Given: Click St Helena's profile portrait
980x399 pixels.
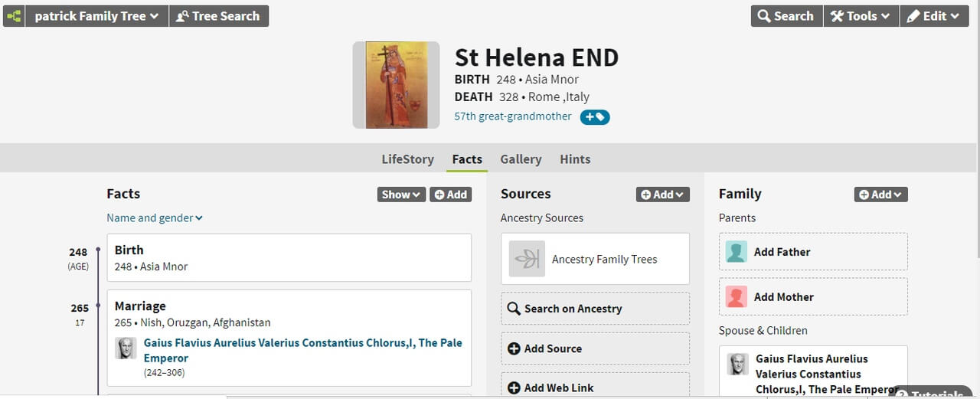Looking at the screenshot, I should 396,85.
